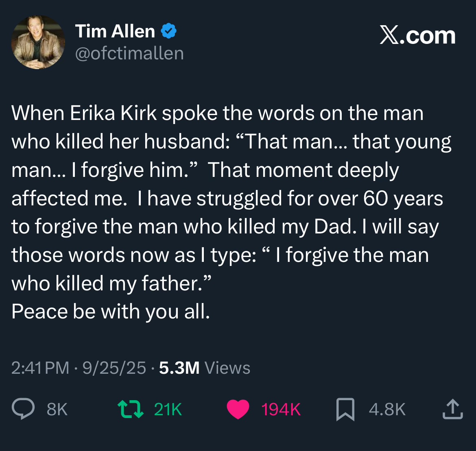Click the 4.8K bookmarks count
The height and width of the screenshot is (451, 476).
point(387,410)
